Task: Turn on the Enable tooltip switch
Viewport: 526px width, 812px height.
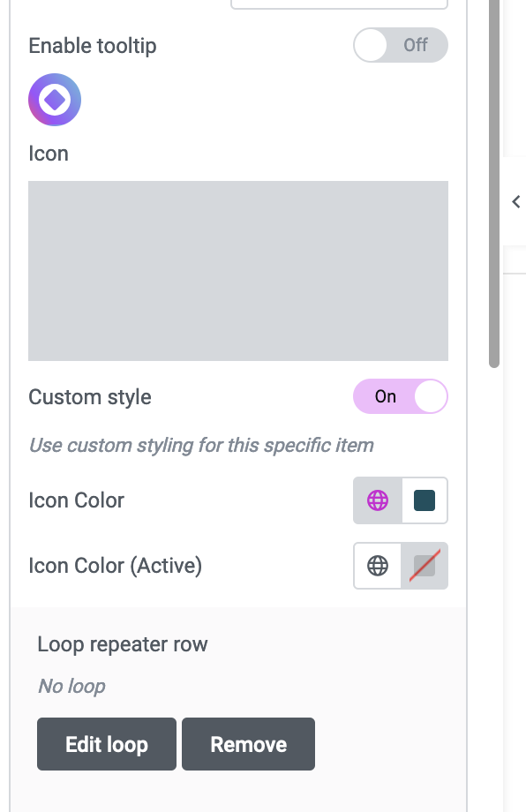Action: coord(400,45)
